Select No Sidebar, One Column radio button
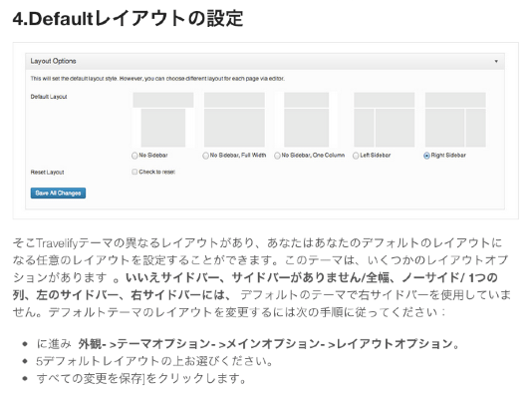This screenshot has width=532, height=397. [277, 156]
